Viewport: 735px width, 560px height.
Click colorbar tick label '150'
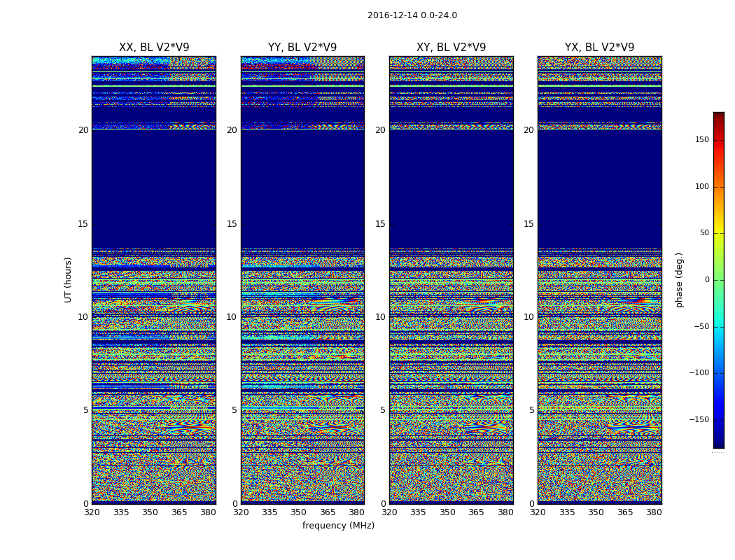point(702,139)
